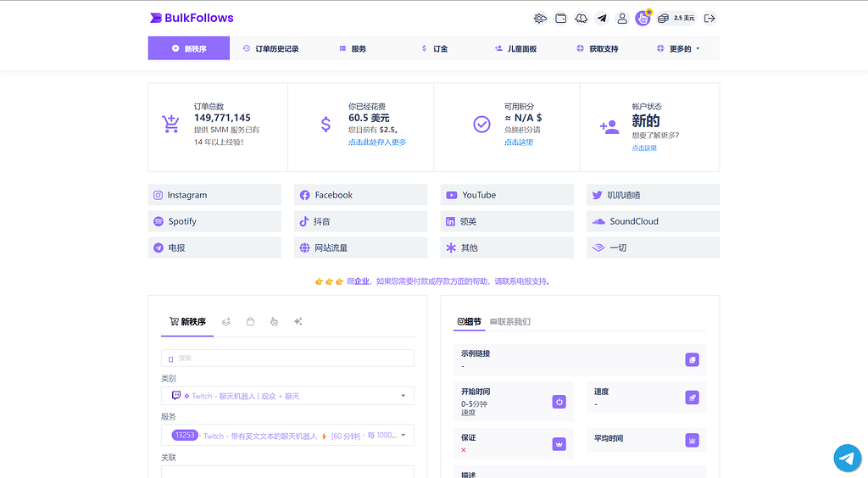Open the floating Telegram chat button
This screenshot has width=868, height=478.
click(x=848, y=458)
